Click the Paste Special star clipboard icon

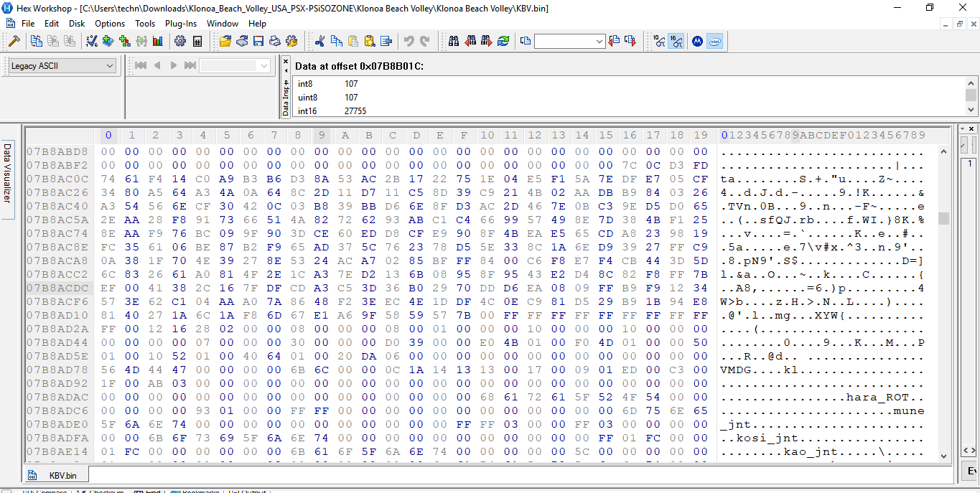point(370,41)
